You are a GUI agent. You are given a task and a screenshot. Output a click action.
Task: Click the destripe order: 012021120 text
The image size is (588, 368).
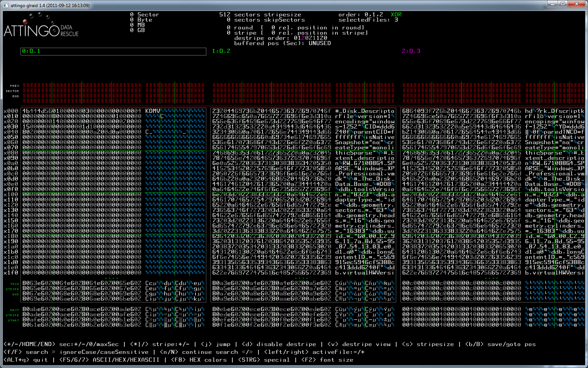pos(281,38)
